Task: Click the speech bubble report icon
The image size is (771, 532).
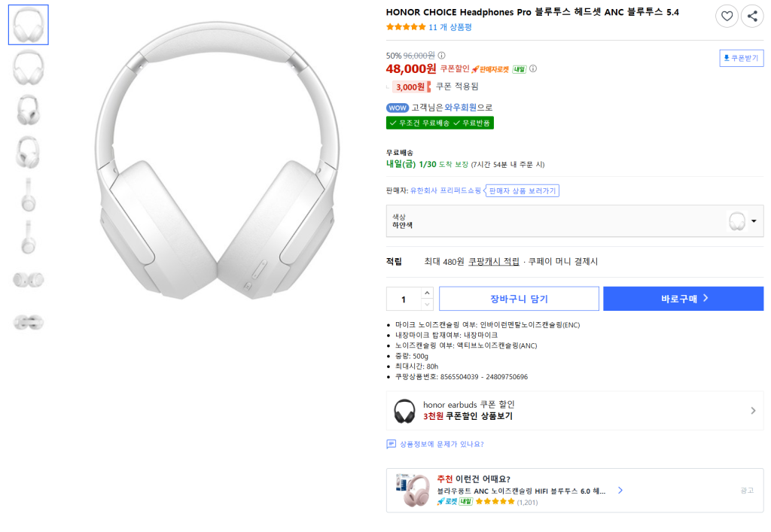Action: coord(391,444)
